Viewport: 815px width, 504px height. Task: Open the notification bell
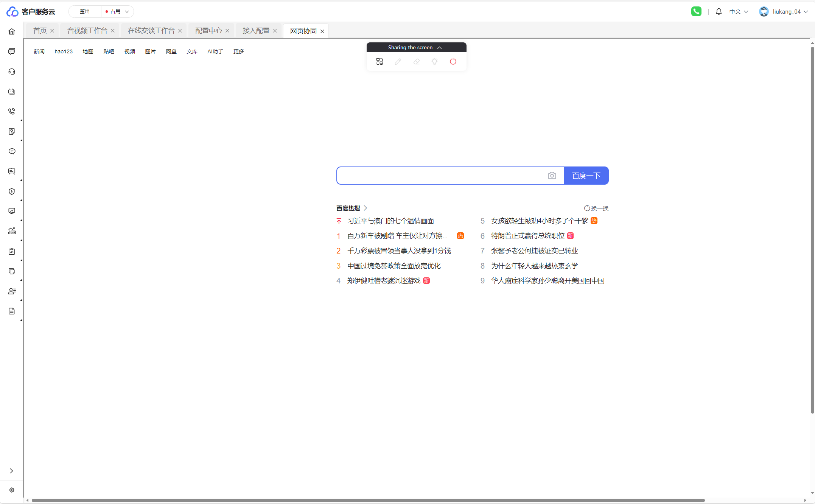[719, 11]
